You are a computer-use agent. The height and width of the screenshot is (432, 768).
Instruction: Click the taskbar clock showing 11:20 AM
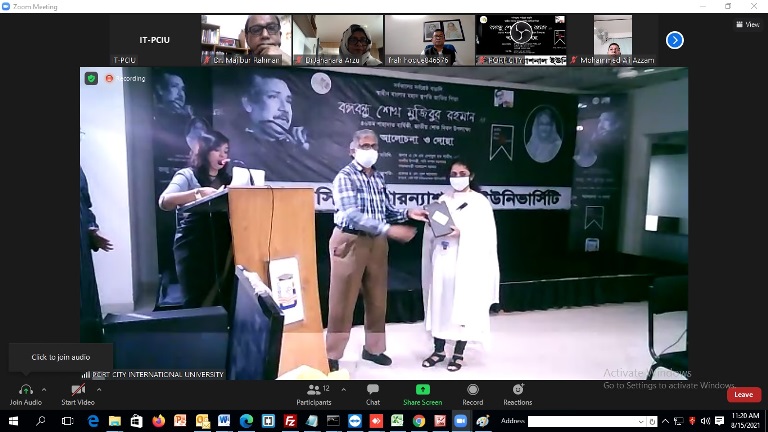pos(745,421)
